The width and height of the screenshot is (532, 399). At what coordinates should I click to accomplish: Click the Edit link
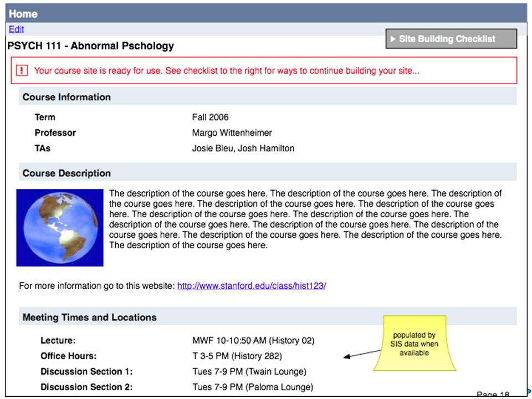16,29
